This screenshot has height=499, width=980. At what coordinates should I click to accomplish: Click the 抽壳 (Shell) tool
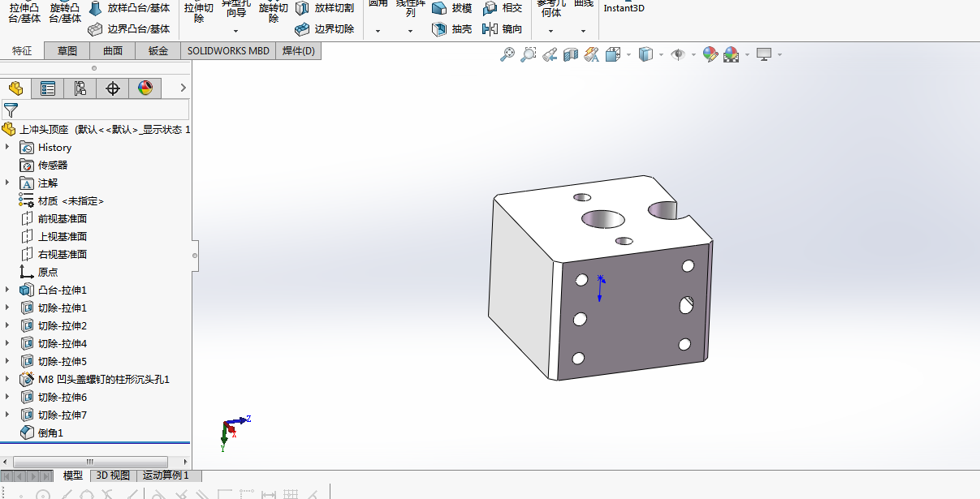(x=451, y=28)
